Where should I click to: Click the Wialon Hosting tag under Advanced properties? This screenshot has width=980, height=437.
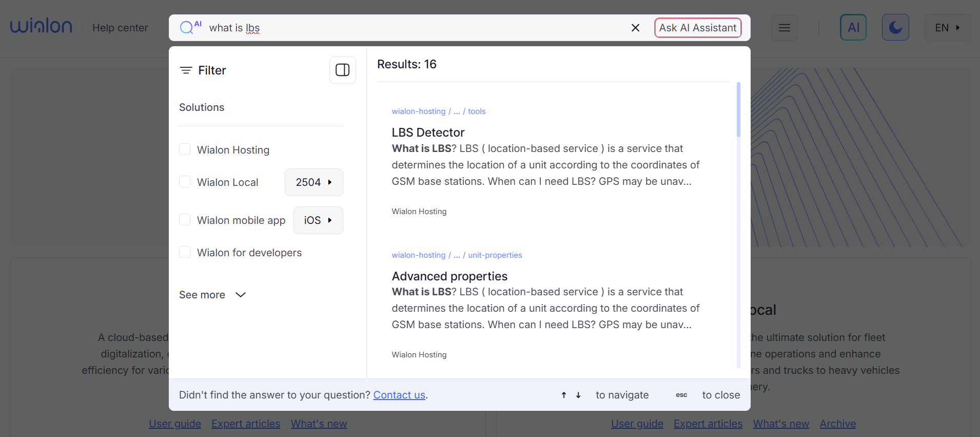[419, 355]
